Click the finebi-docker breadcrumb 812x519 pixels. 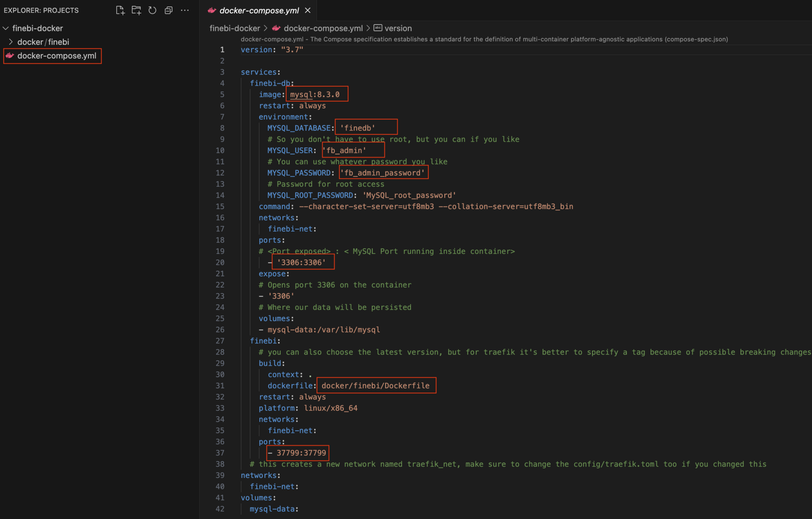(235, 28)
